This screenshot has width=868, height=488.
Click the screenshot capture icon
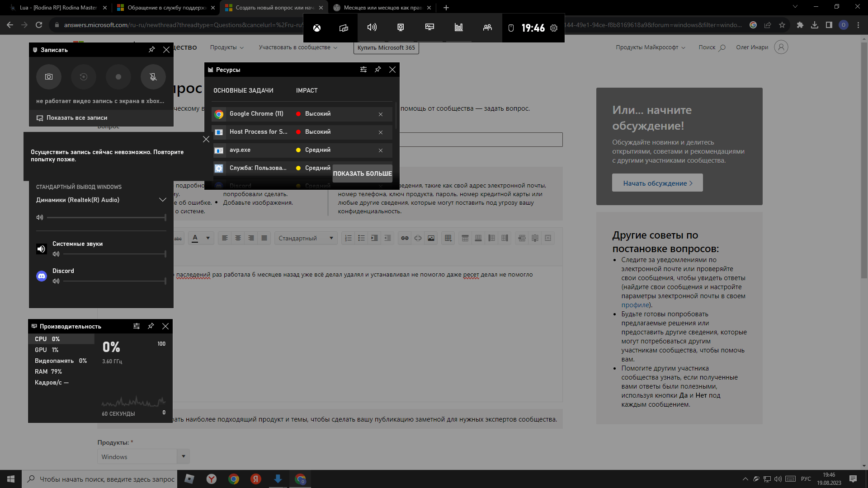coord(49,76)
